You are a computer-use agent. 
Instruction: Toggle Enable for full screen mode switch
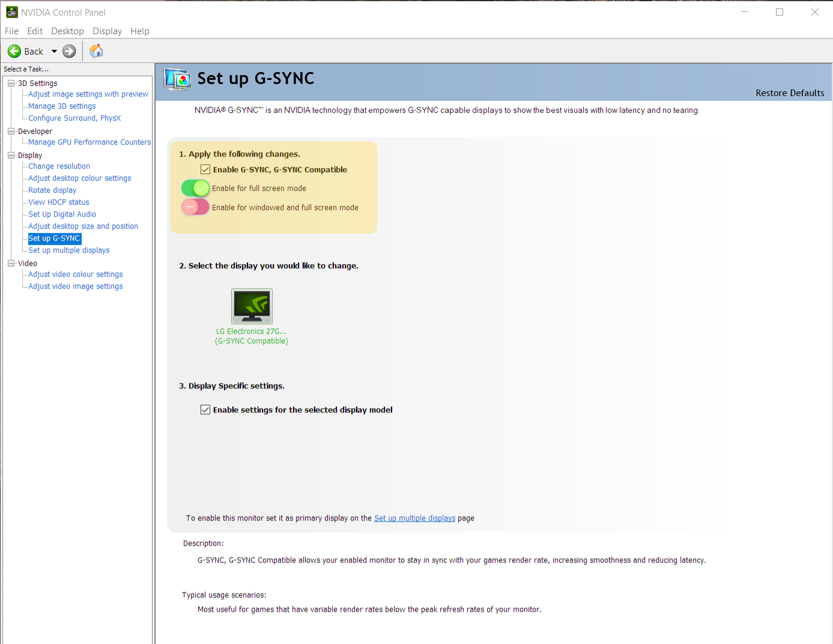coord(195,188)
